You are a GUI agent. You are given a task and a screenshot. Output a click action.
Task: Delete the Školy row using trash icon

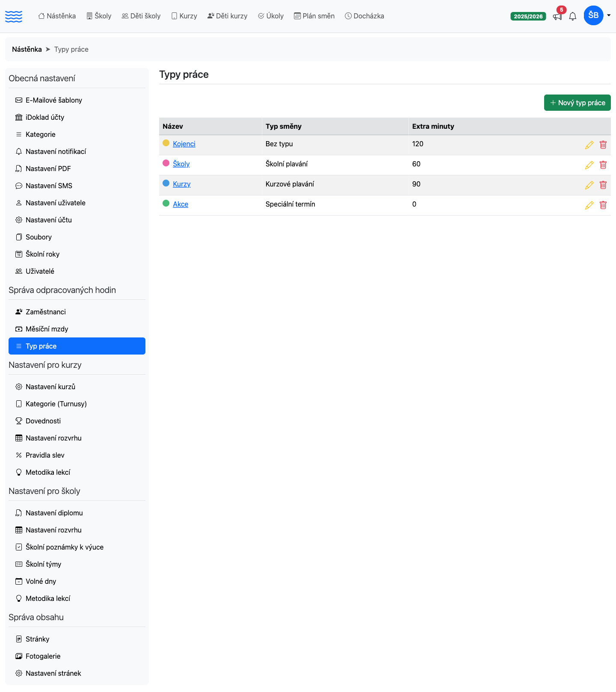point(603,165)
